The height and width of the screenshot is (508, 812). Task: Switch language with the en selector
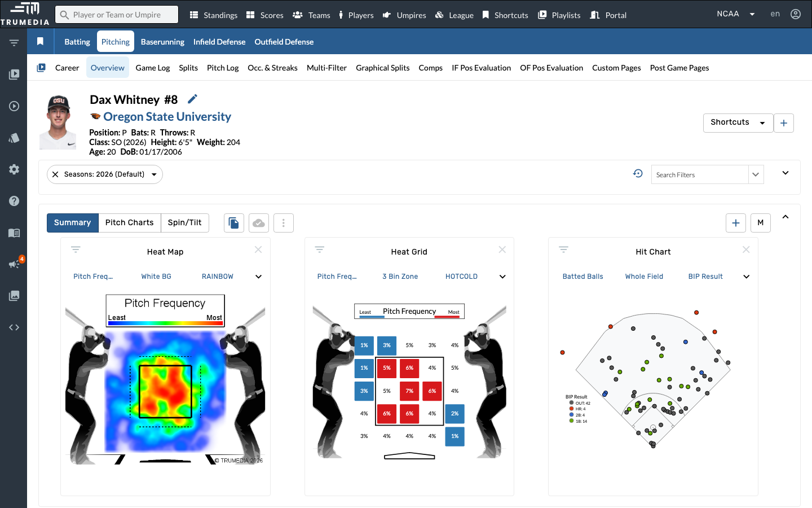click(775, 14)
